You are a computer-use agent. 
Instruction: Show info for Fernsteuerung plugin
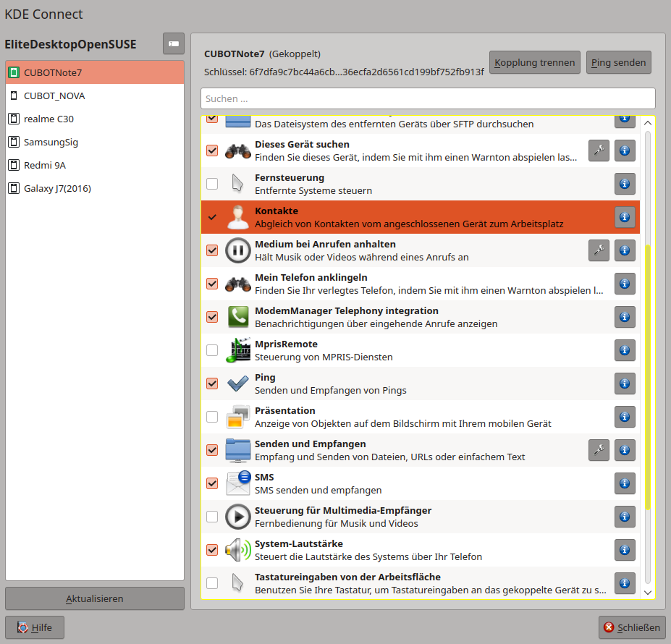tap(625, 184)
